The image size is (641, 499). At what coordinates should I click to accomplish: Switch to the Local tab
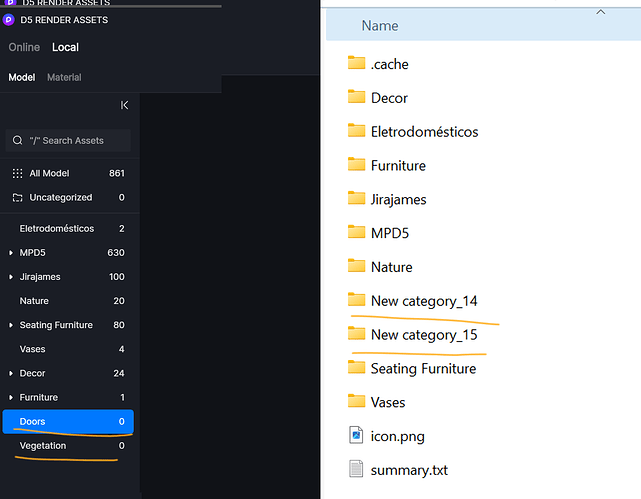click(65, 47)
